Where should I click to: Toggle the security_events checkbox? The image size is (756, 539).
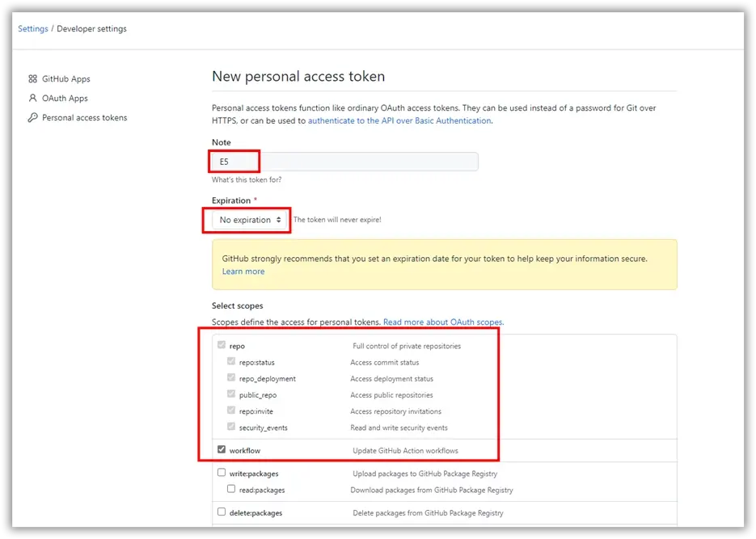pos(231,427)
